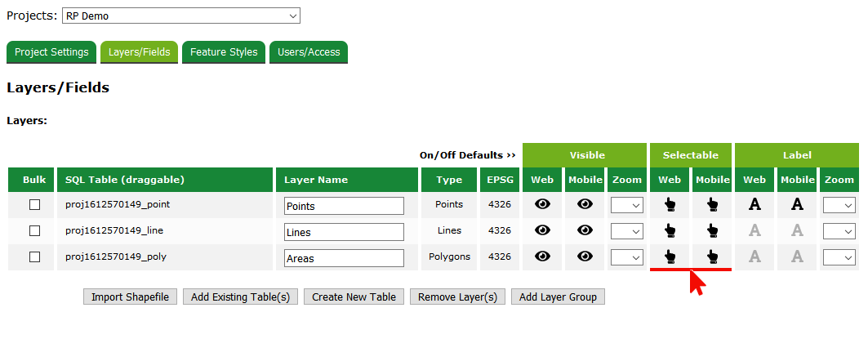
Task: Check the bulk checkbox for proj1612570149_point
Action: point(34,205)
